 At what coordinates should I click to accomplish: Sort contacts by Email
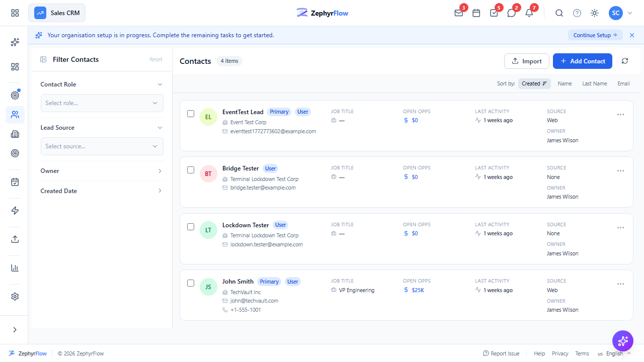tap(623, 84)
